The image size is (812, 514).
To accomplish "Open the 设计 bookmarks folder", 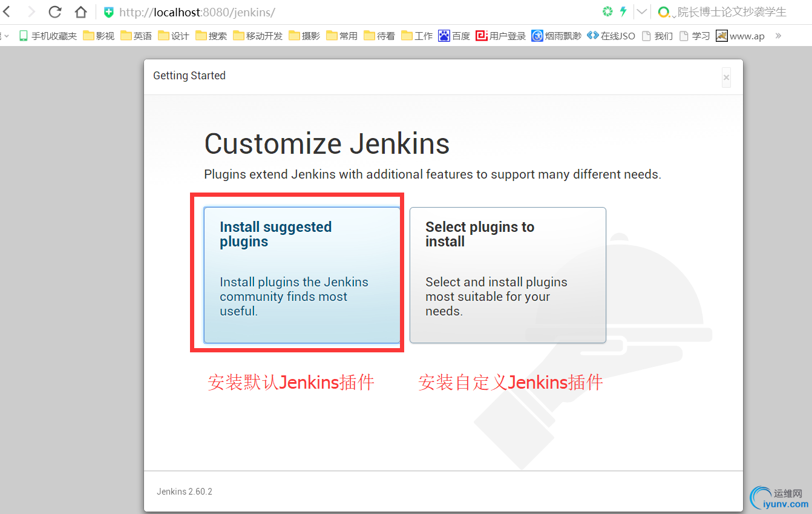I will (174, 36).
